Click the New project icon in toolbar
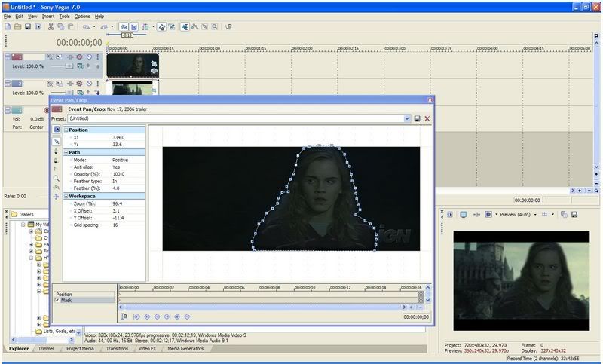This screenshot has height=364, width=603. (8, 26)
